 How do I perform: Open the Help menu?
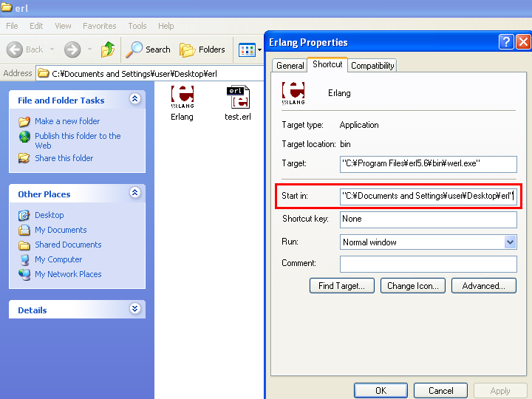click(166, 26)
